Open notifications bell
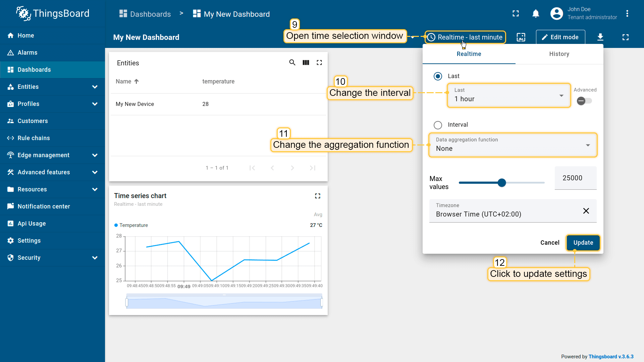The height and width of the screenshot is (362, 644). [x=536, y=13]
